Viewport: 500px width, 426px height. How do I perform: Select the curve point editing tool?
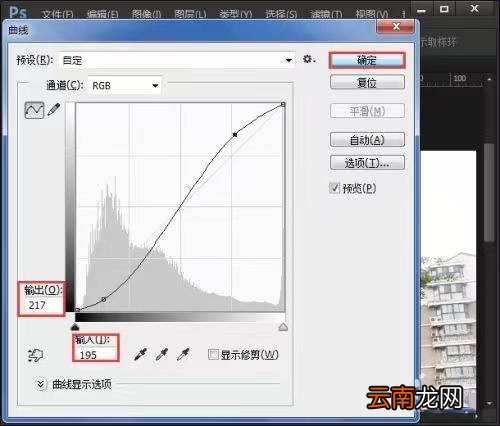(x=34, y=110)
